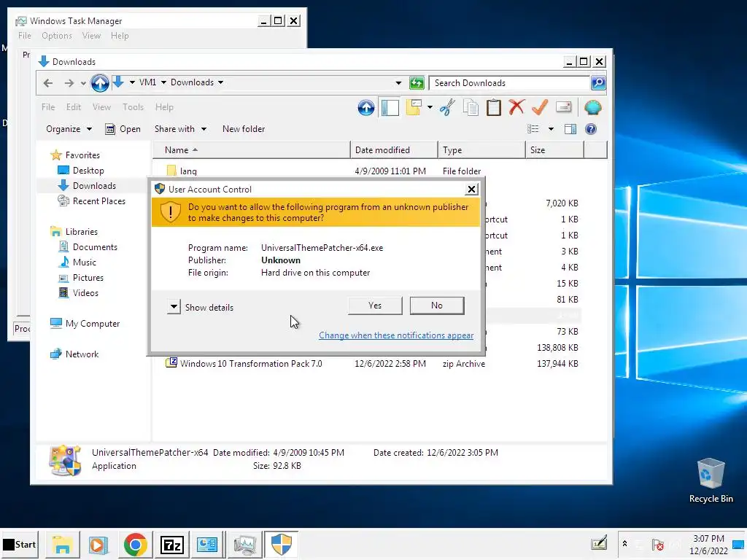
Task: Sort by the Size column header
Action: click(x=554, y=150)
